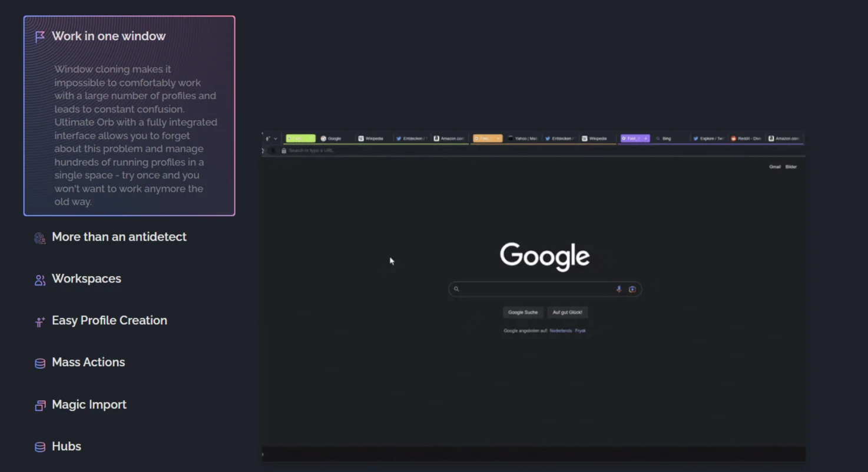Switch to the Bing browser tab
Screen dimensions: 868x472
pyautogui.click(x=667, y=139)
